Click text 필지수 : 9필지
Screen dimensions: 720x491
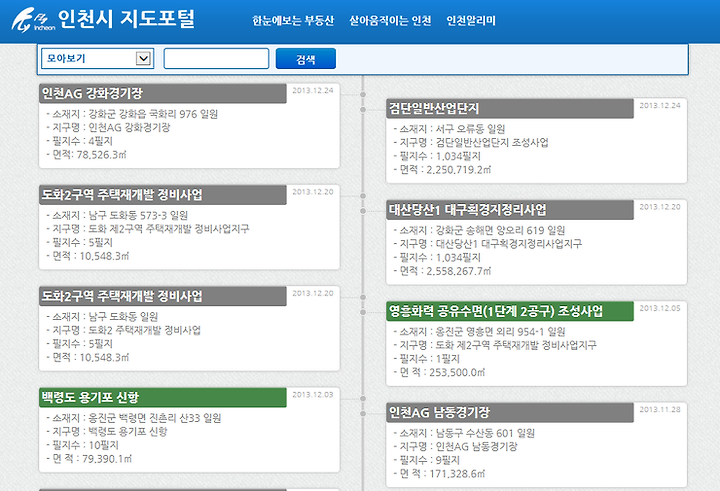click(x=430, y=460)
